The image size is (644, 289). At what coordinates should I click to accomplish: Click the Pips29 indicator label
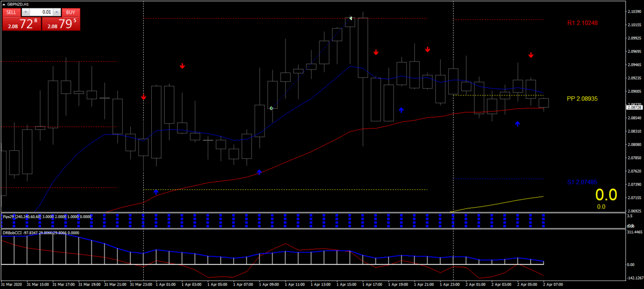pyautogui.click(x=47, y=217)
